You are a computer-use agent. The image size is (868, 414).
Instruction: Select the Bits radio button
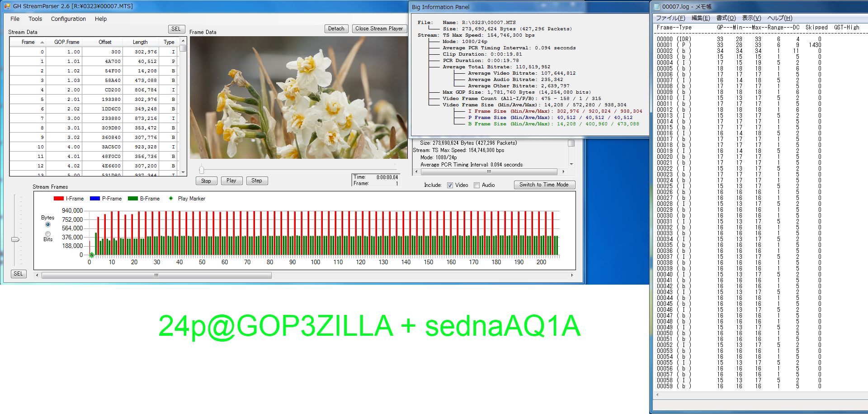pos(48,234)
